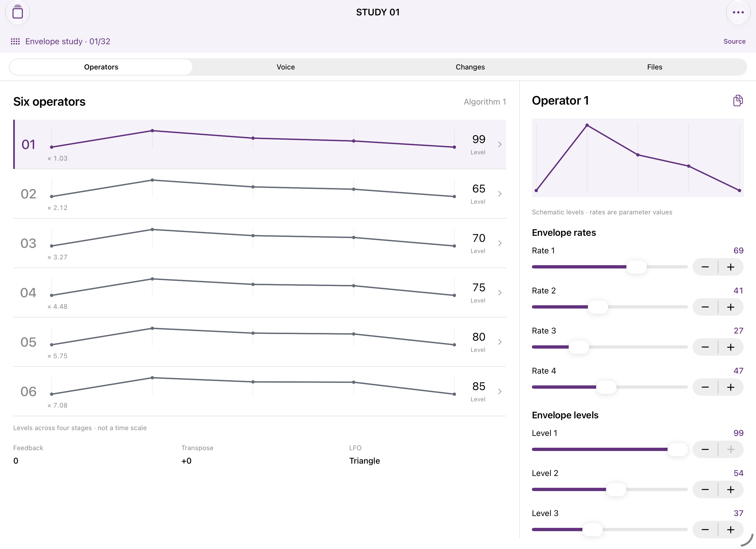Increase Rate 1 with the plus button
Image resolution: width=756 pixels, height=549 pixels.
click(x=731, y=267)
